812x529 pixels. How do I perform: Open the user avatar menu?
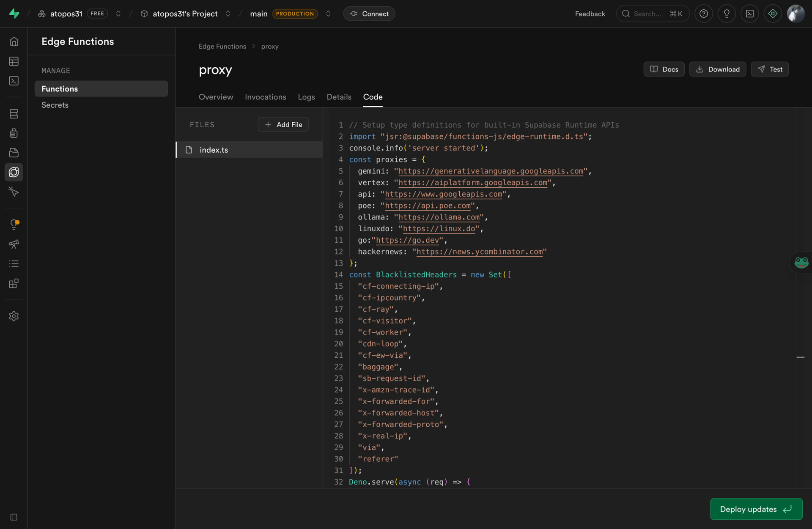pyautogui.click(x=796, y=14)
